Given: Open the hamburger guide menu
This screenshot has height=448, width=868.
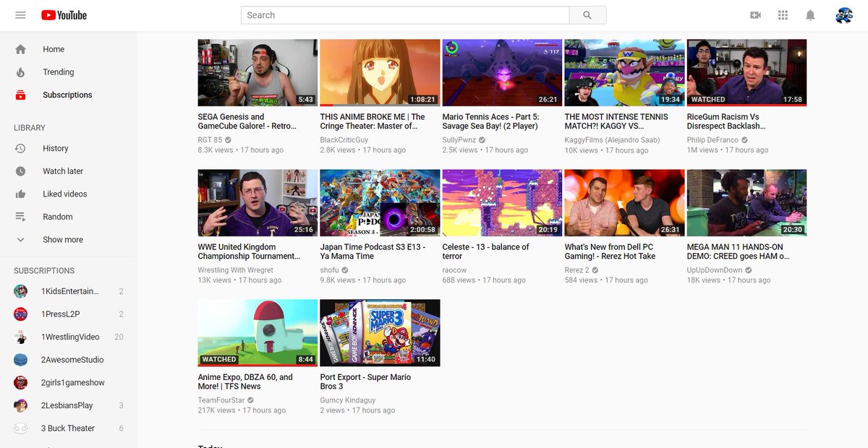Looking at the screenshot, I should tap(20, 15).
